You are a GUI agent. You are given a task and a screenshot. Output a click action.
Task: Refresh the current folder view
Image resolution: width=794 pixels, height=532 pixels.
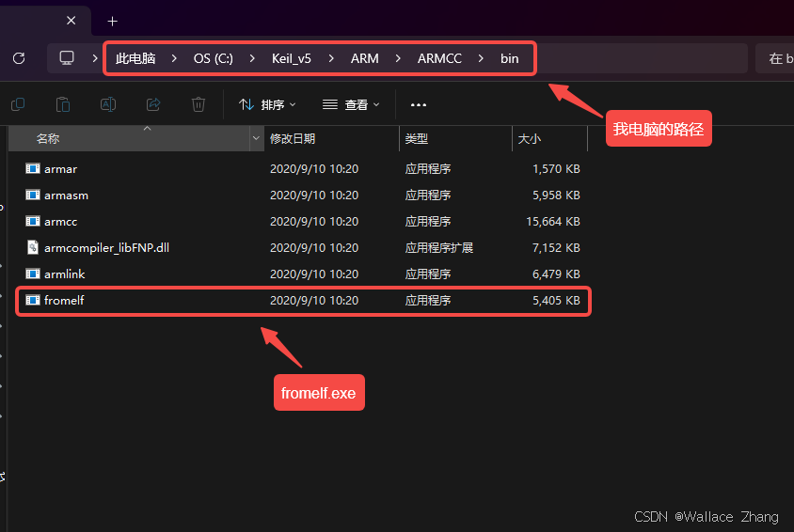pos(19,58)
